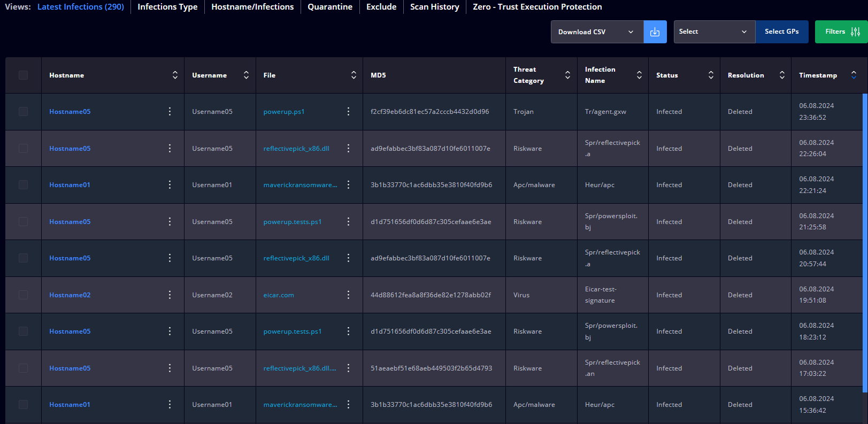Image resolution: width=868 pixels, height=424 pixels.
Task: Check the eicar.com row checkbox
Action: tap(23, 295)
